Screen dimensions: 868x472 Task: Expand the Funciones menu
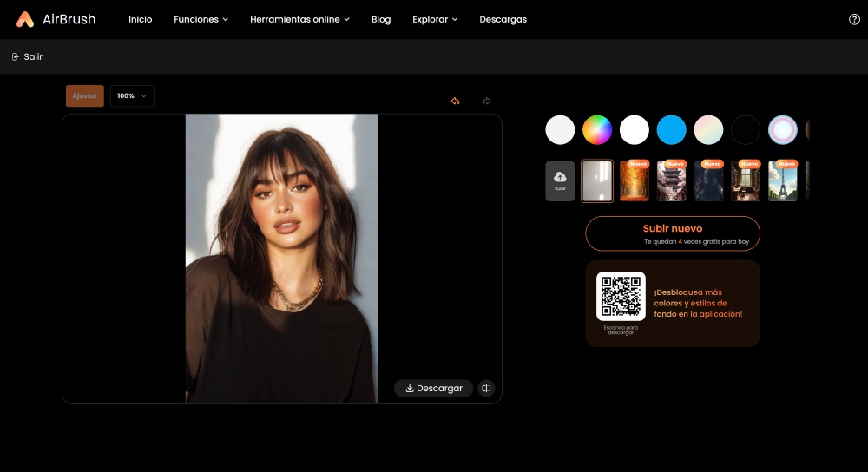201,19
